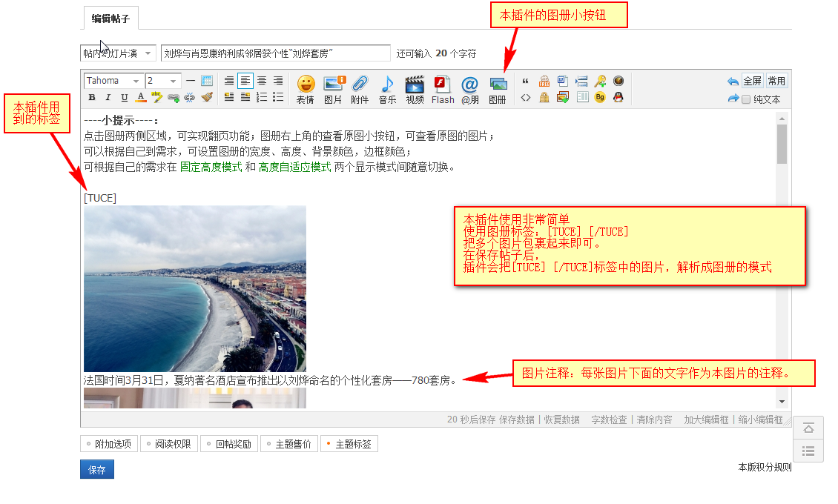Expand the 主题标签 section
The height and width of the screenshot is (504, 838).
click(x=349, y=444)
